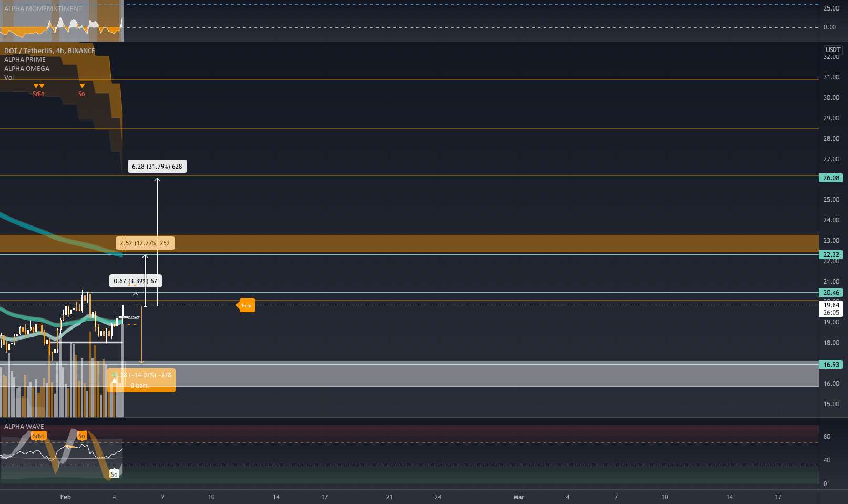
Task: Click the orange Fear label marker
Action: [x=246, y=305]
